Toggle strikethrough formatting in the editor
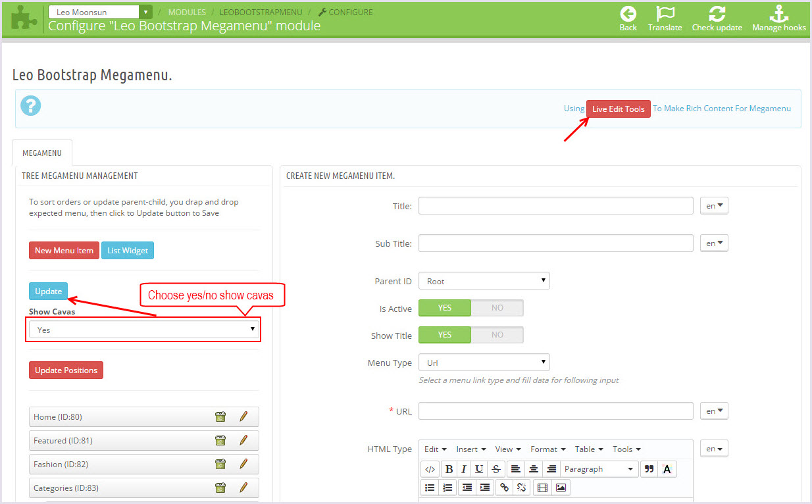812x504 pixels. coord(495,469)
